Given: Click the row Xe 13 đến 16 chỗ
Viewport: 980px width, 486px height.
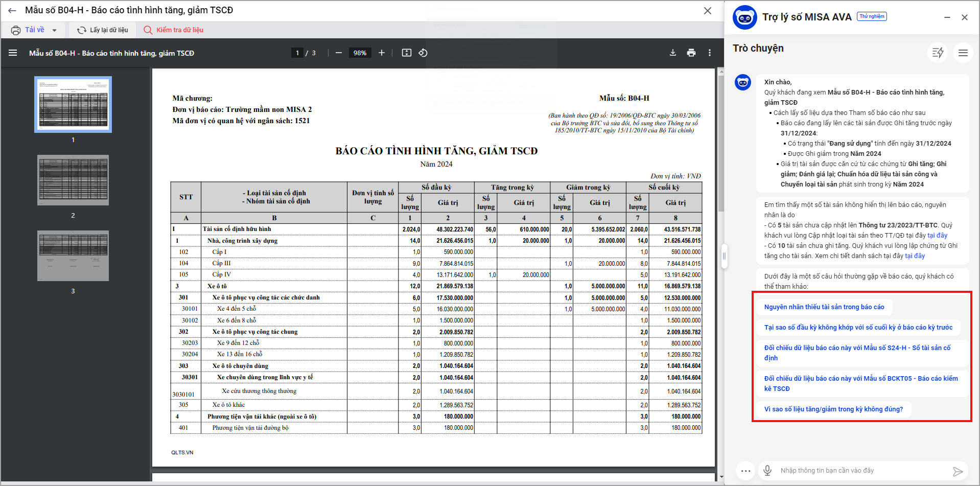Looking at the screenshot, I should click(x=436, y=355).
